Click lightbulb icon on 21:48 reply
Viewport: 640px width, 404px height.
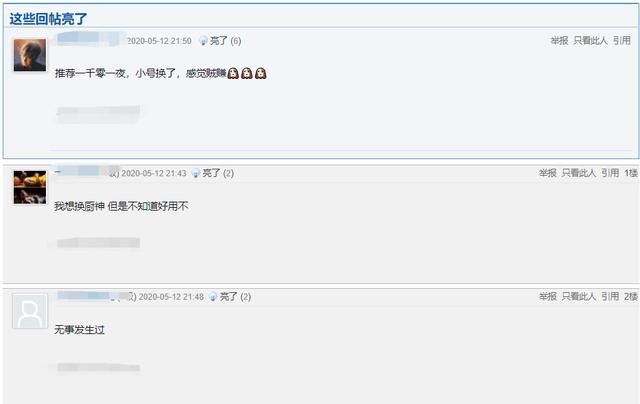[x=213, y=297]
